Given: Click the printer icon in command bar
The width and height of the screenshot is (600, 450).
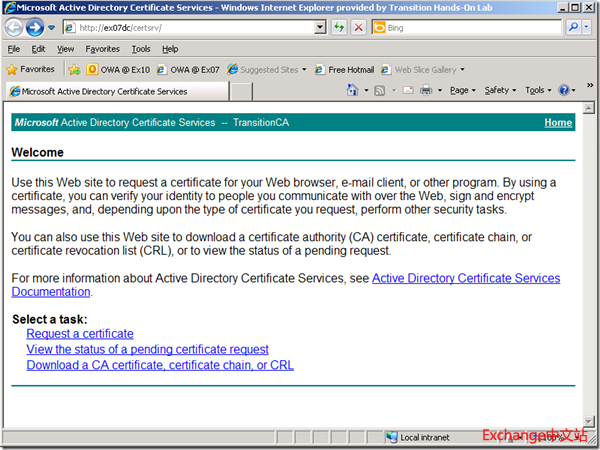Looking at the screenshot, I should click(425, 91).
